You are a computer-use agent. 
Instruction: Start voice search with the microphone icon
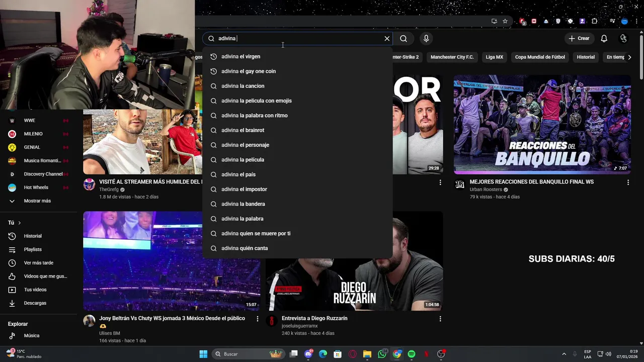tap(426, 39)
